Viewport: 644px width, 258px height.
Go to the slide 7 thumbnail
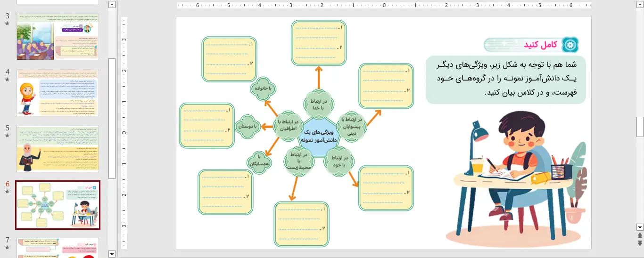[58, 248]
